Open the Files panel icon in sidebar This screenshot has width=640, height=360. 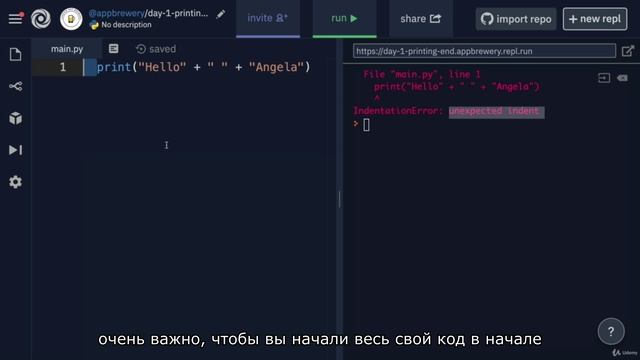pyautogui.click(x=16, y=54)
